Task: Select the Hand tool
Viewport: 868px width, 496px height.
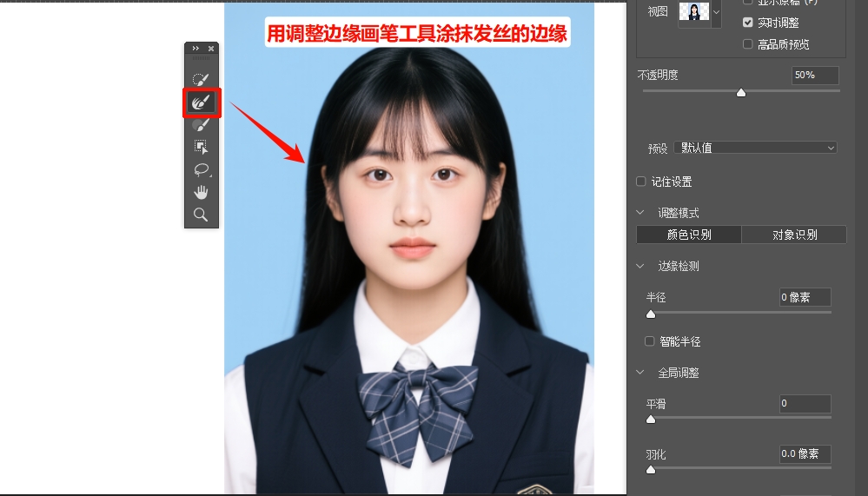Action: 201,192
